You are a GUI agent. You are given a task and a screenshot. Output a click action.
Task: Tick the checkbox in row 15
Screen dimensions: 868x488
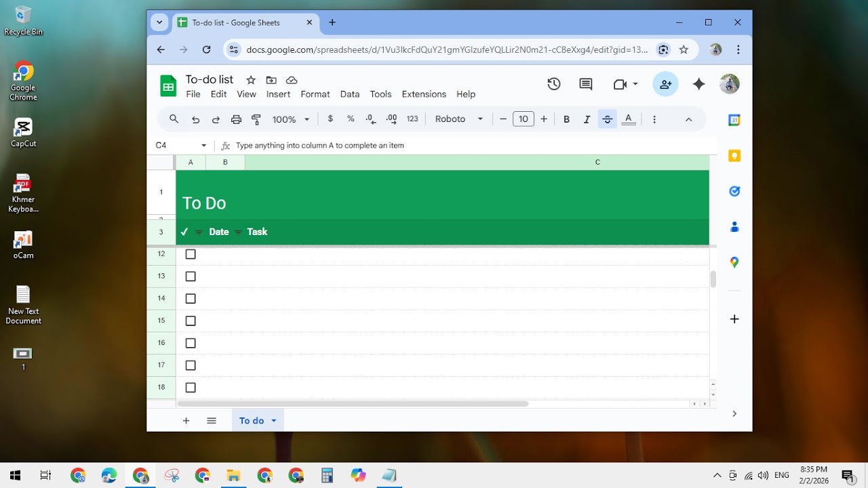click(x=191, y=321)
